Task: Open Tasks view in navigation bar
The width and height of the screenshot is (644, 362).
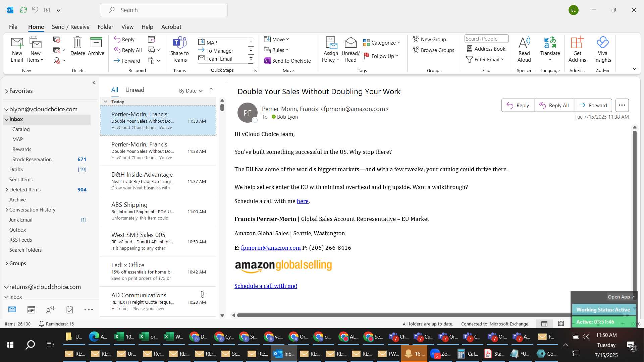Action: (69, 309)
